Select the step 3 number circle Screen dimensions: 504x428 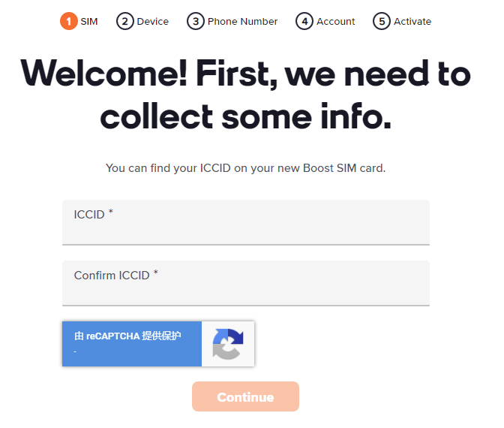[196, 21]
